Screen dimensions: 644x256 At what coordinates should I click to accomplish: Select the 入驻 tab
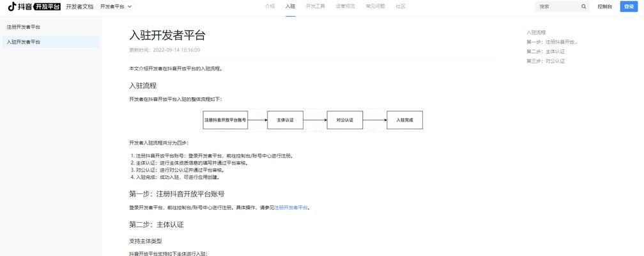[290, 6]
